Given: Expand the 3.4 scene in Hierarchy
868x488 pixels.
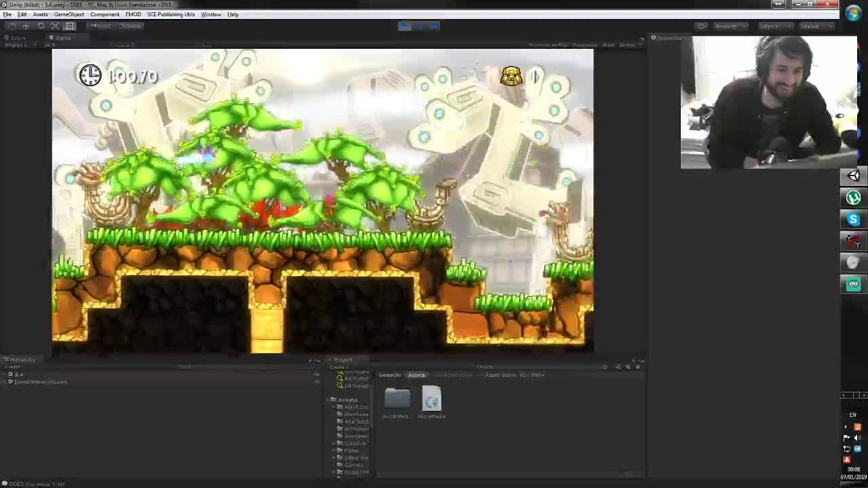Looking at the screenshot, I should tap(4, 374).
